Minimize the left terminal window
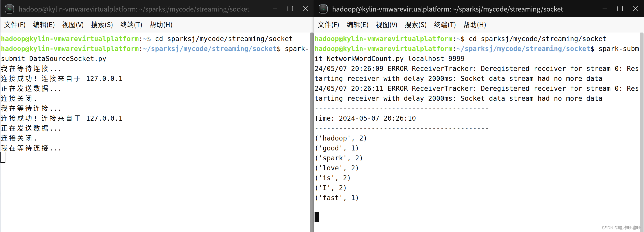The image size is (644, 232). pyautogui.click(x=275, y=9)
